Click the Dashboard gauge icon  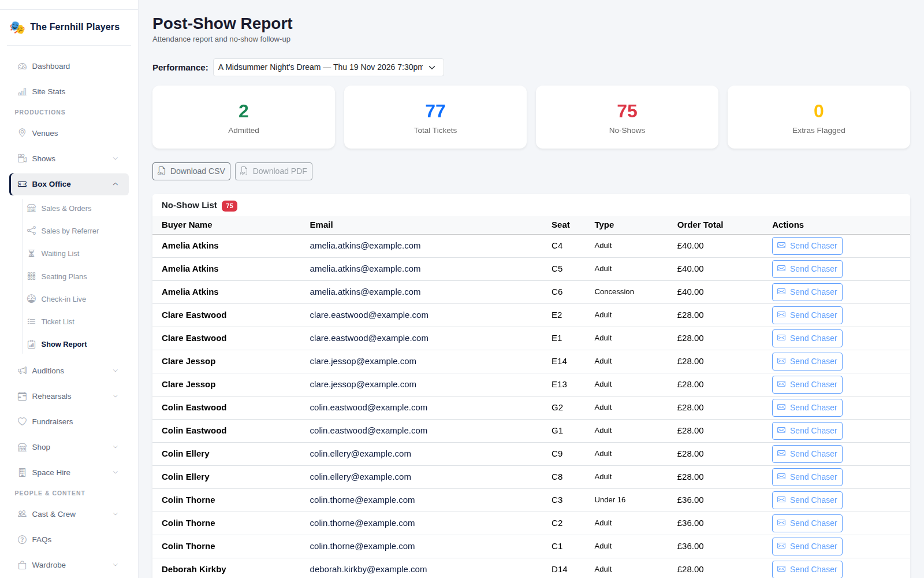click(x=22, y=66)
